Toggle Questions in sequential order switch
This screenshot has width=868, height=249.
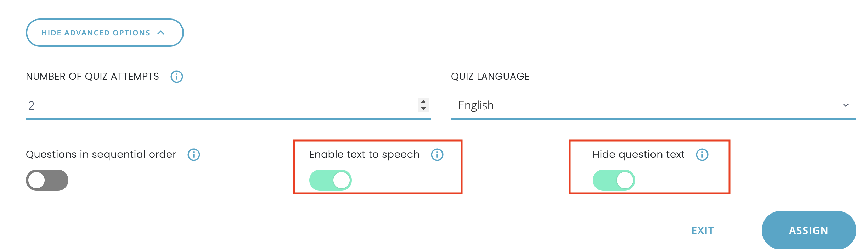tap(47, 180)
